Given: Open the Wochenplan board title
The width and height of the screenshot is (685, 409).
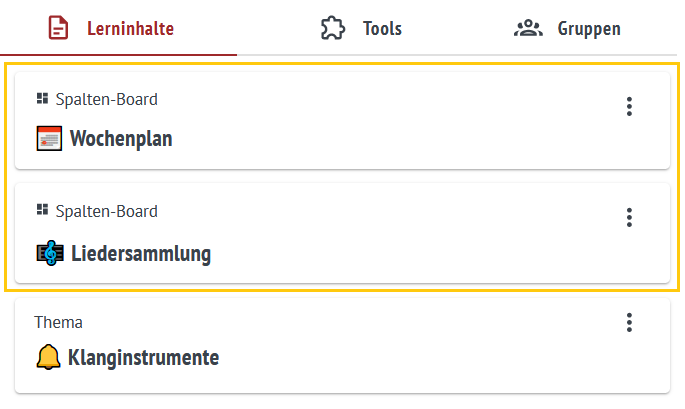Looking at the screenshot, I should point(120,139).
